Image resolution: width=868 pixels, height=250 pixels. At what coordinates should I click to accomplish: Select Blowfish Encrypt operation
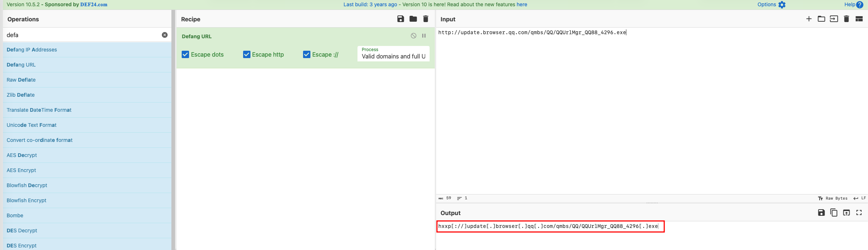(x=87, y=200)
